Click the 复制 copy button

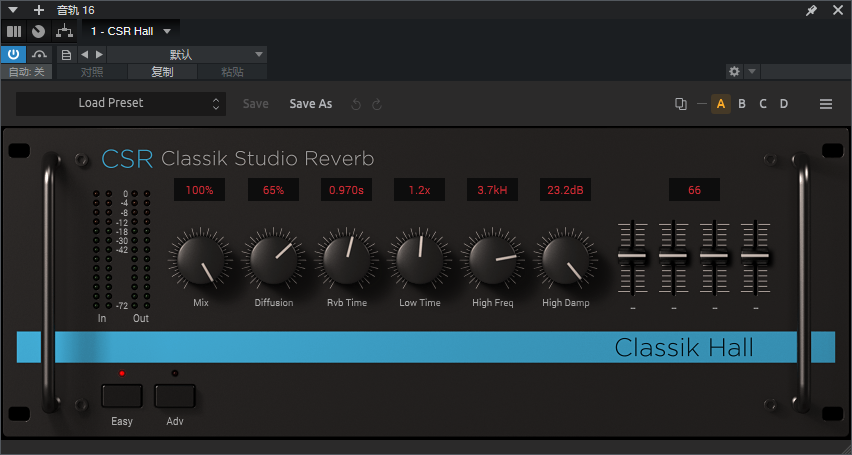pos(162,72)
